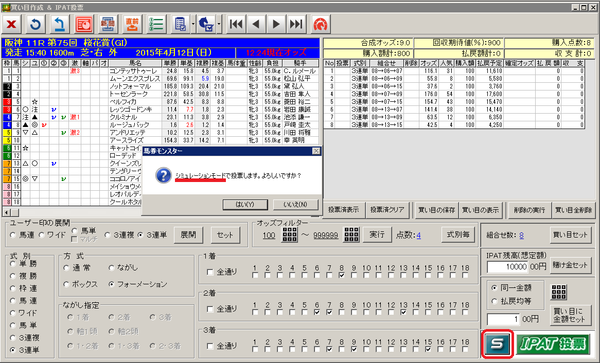
Task: Click the 式別毎 button
Action: click(458, 234)
